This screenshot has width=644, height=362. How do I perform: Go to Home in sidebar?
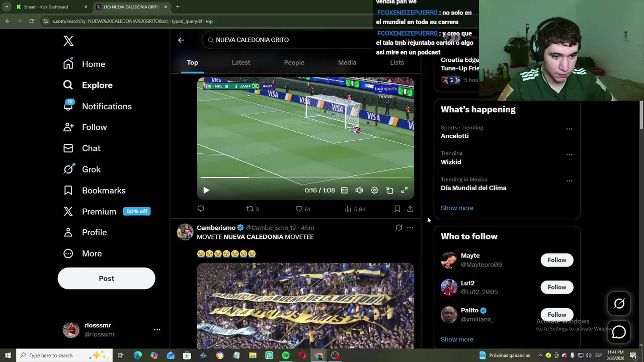coord(84,64)
